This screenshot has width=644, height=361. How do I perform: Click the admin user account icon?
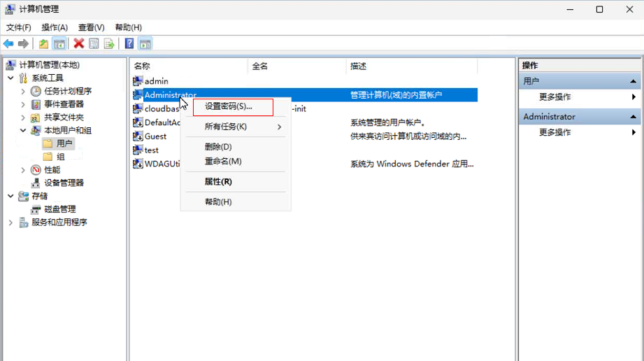(138, 81)
